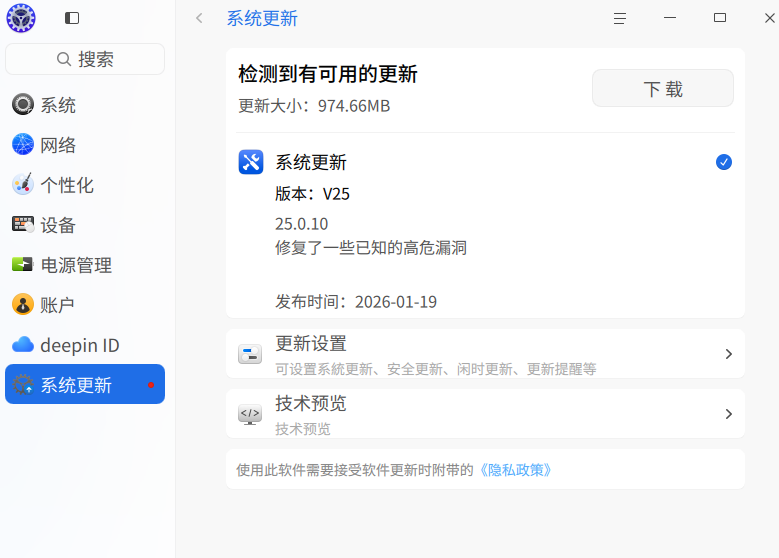Open the 个性化 sidebar item

pyautogui.click(x=85, y=185)
